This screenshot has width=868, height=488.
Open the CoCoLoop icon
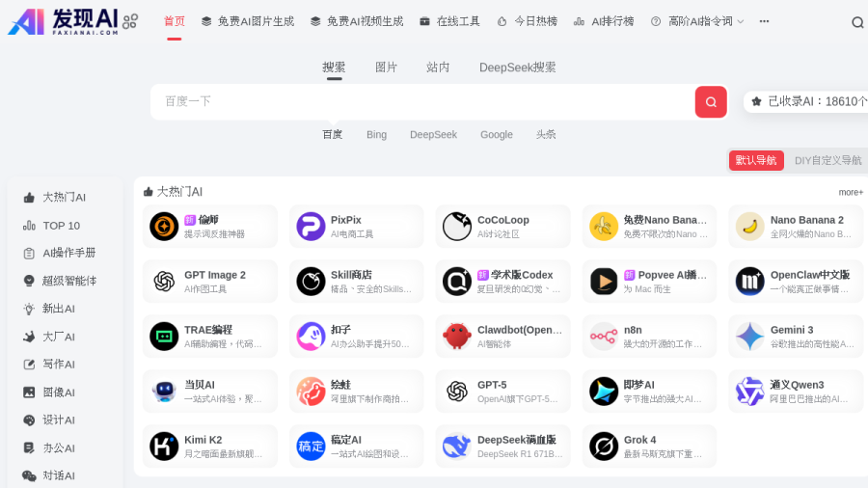[x=457, y=226]
